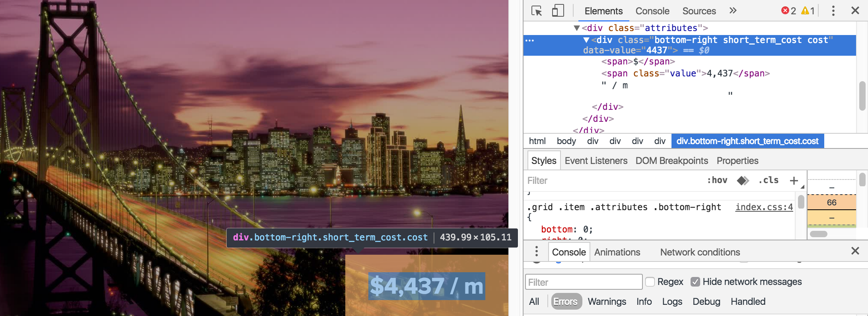Screen dimensions: 868x316
Task: Click the .grid .item .attributes .bottom-right selector
Action: [624, 207]
